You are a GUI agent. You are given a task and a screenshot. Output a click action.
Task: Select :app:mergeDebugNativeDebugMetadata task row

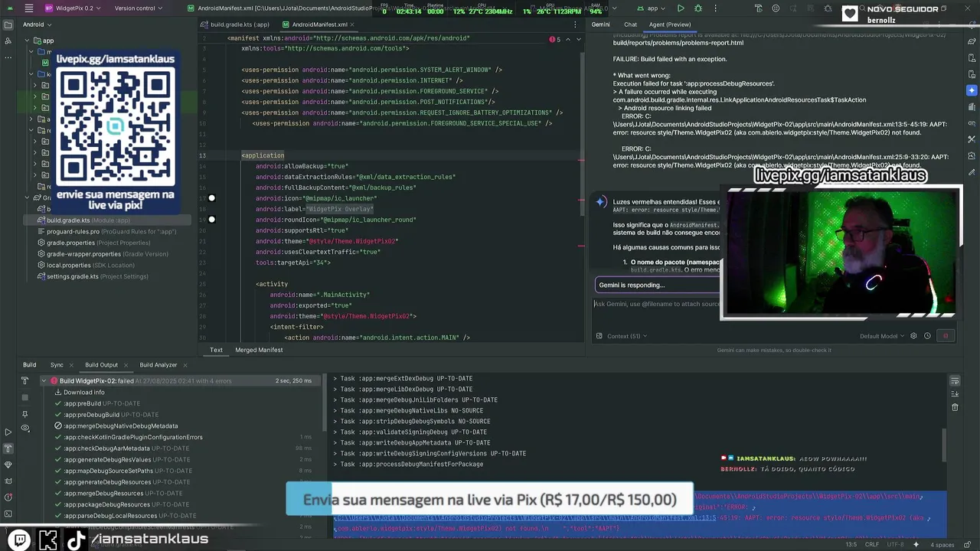[115, 425]
